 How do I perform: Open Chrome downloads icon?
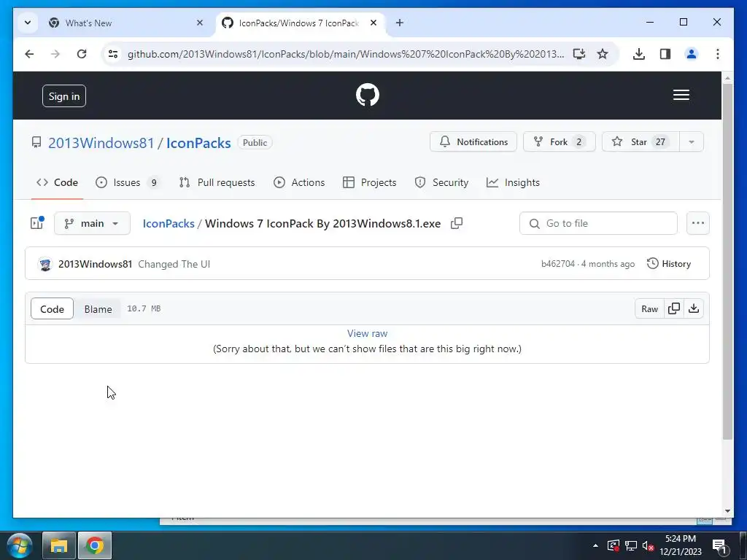(x=639, y=54)
